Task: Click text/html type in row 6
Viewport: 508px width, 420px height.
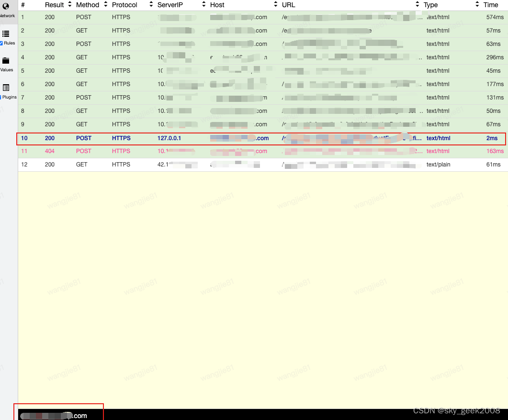Action: pyautogui.click(x=438, y=84)
